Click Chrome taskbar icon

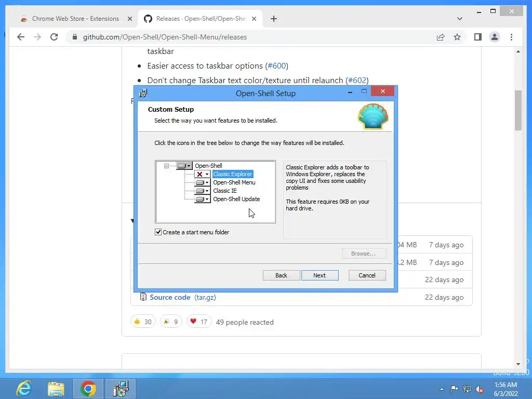[x=88, y=389]
